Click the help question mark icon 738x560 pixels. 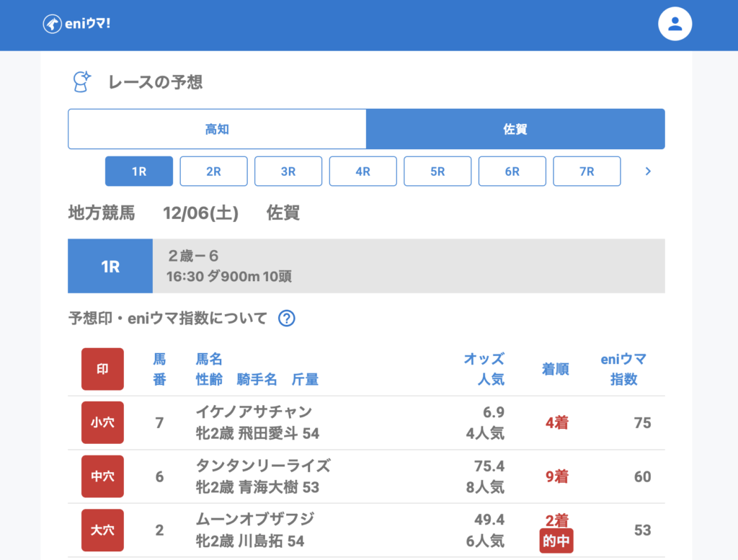tap(287, 319)
